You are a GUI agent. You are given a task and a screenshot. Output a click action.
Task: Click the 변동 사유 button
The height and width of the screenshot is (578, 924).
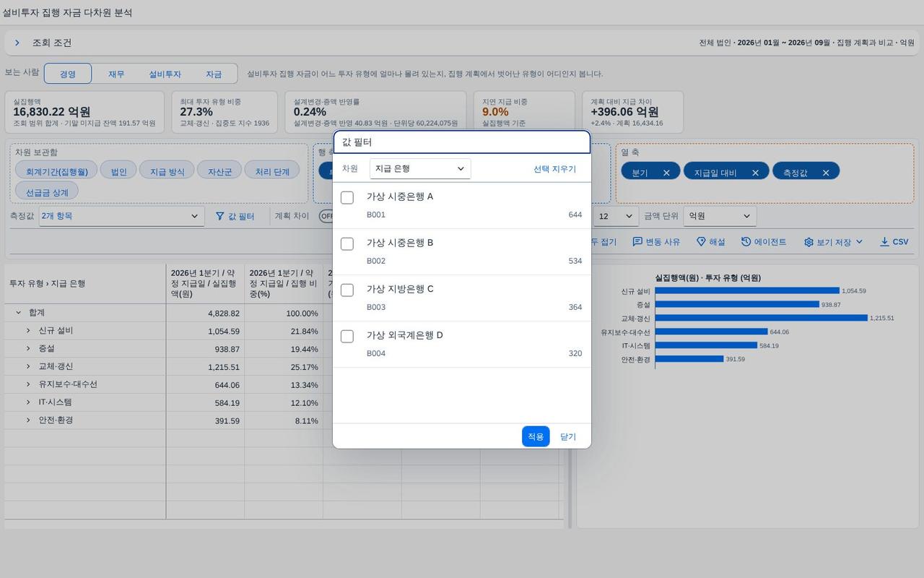tap(656, 242)
